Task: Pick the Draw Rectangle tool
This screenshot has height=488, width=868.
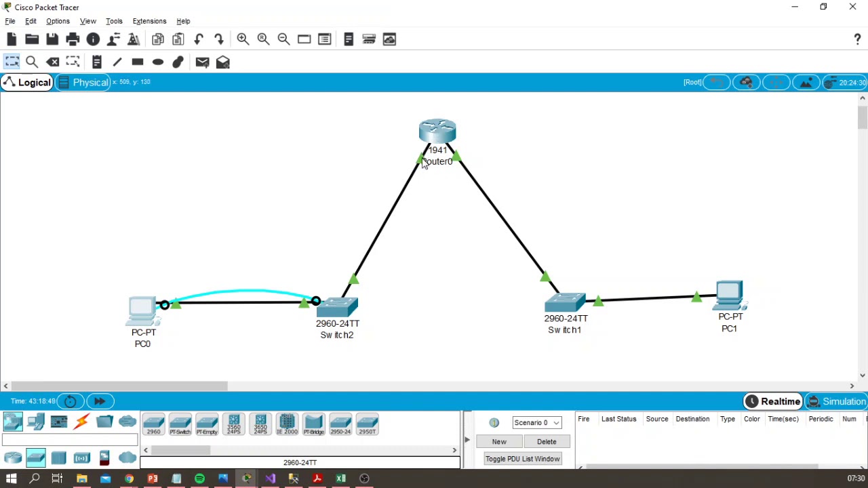Action: point(138,62)
